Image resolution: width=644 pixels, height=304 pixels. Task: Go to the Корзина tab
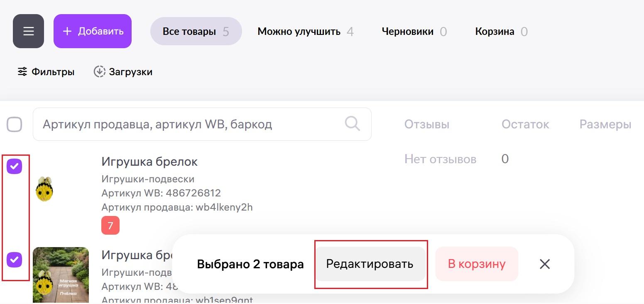pos(502,32)
